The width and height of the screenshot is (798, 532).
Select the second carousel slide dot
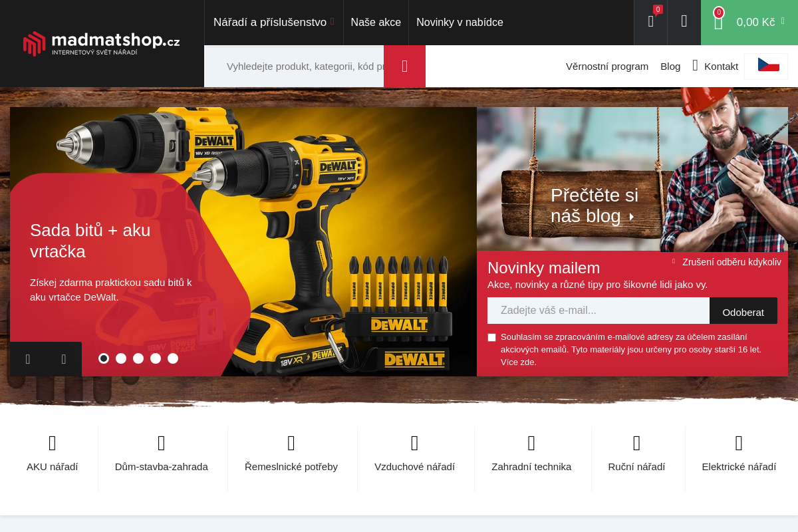tap(121, 358)
